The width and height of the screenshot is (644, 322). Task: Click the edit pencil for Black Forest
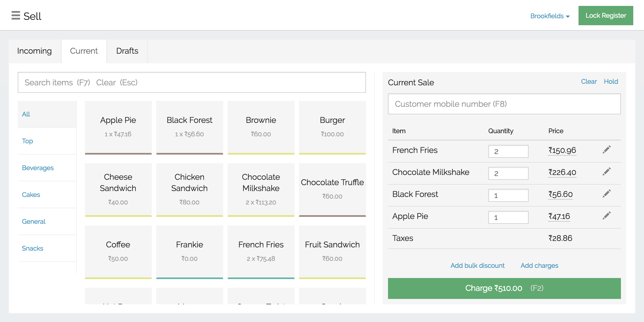[x=606, y=194]
